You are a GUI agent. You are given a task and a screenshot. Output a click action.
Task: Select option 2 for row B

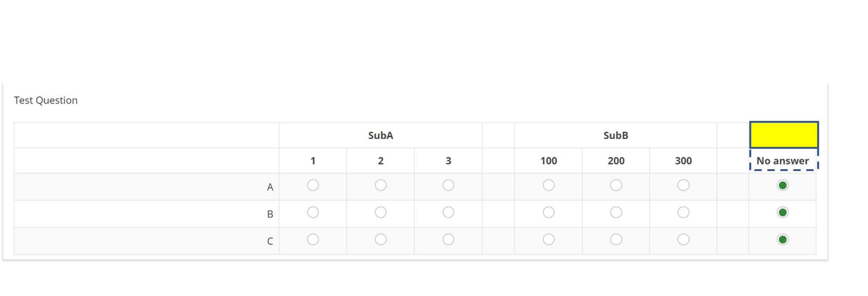tap(381, 212)
